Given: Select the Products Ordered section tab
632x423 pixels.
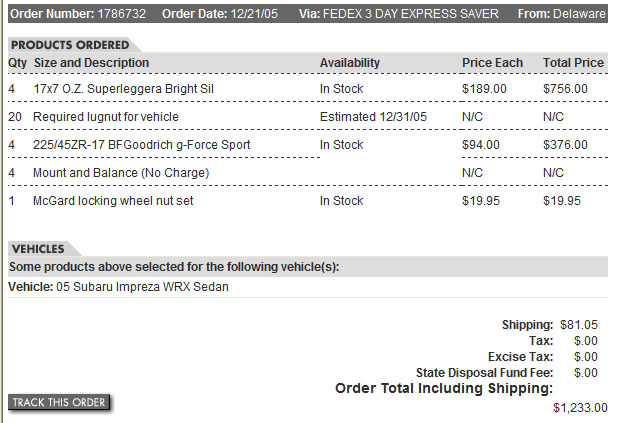Looking at the screenshot, I should [70, 45].
